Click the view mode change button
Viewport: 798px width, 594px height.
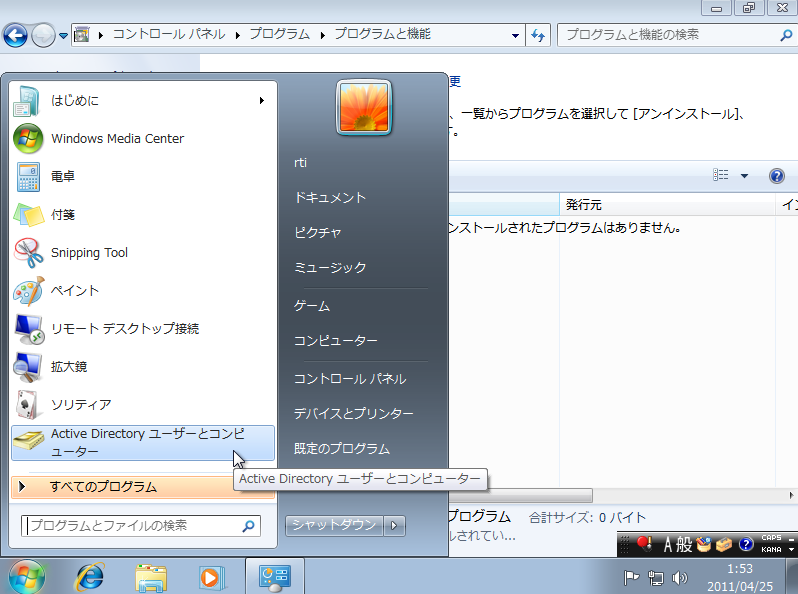click(721, 176)
